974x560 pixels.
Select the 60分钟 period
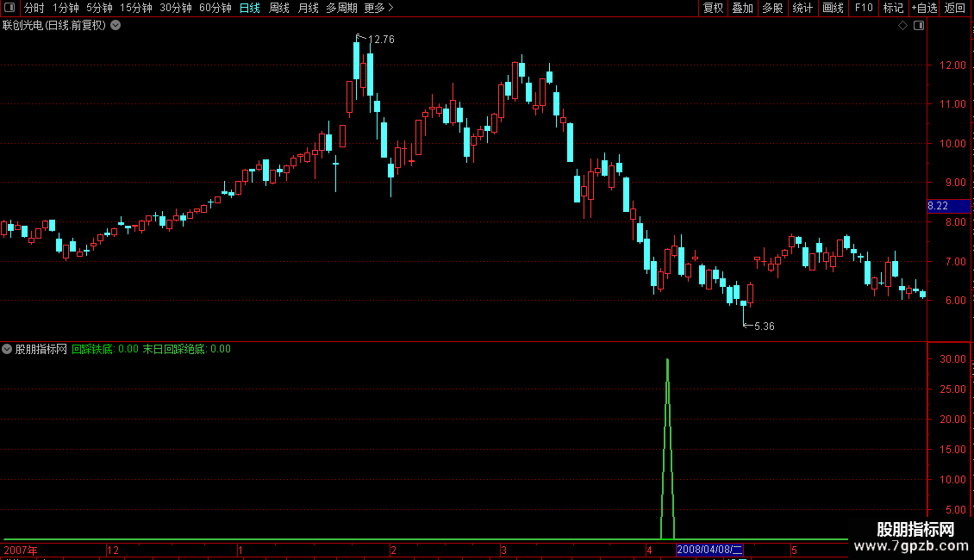pyautogui.click(x=215, y=8)
